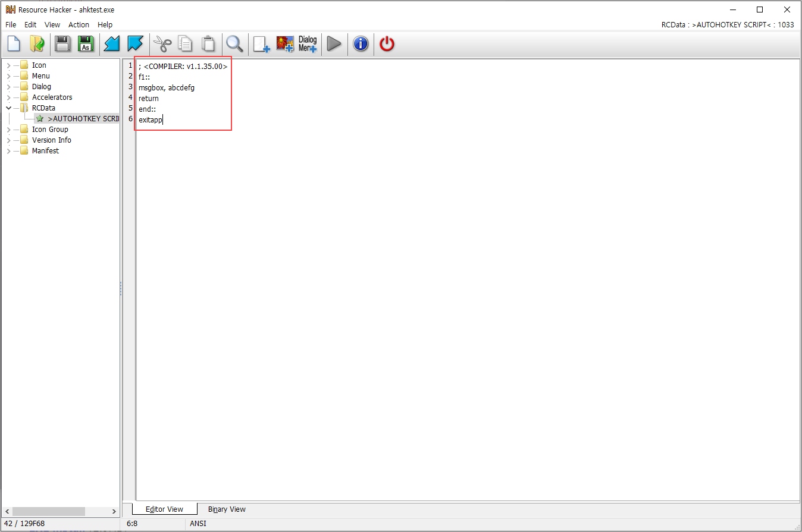Open the View menu
Screen dimensions: 802x532
tap(52, 25)
